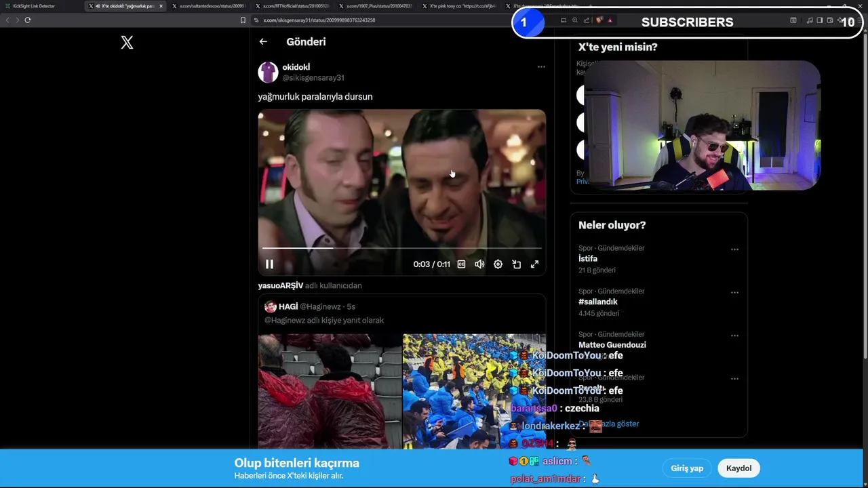The height and width of the screenshot is (488, 868).
Task: Click the '4.145 gönderi' count
Action: (x=599, y=313)
